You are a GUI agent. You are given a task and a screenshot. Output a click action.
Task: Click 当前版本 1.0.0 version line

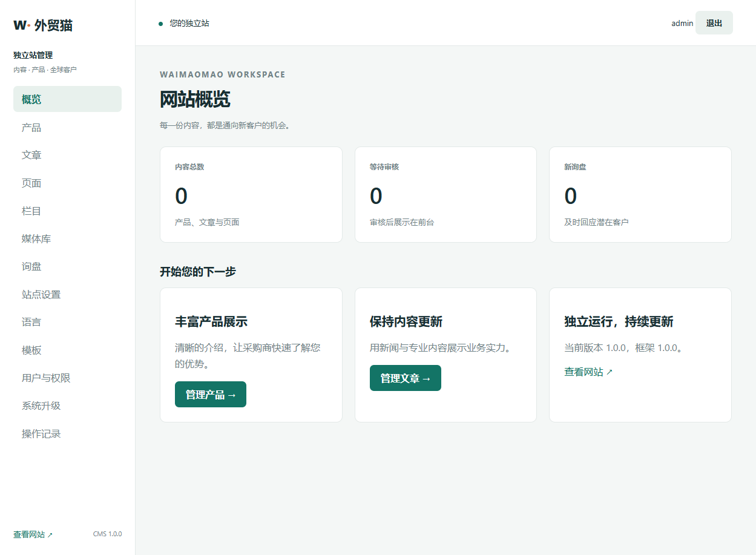623,348
